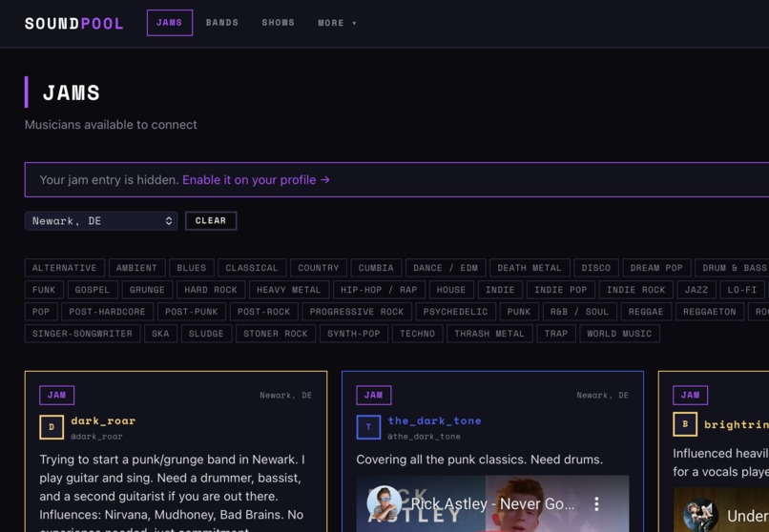Enable the Dance / EDM filter

[x=446, y=268]
